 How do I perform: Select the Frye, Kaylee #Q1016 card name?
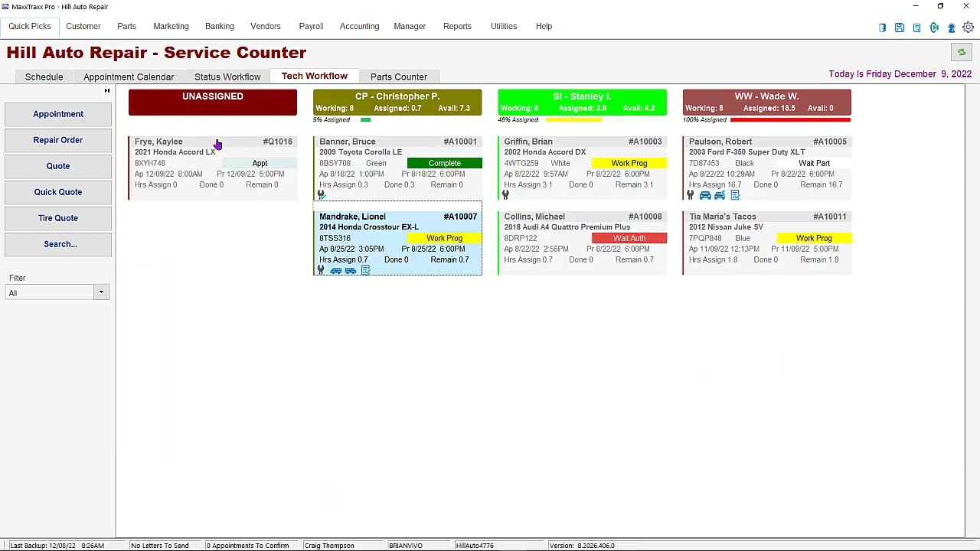[x=158, y=142]
